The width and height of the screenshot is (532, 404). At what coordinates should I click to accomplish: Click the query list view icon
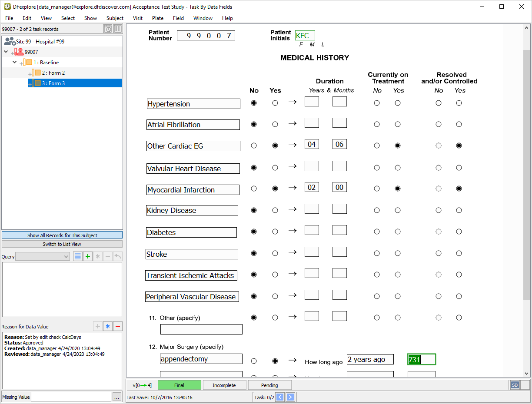[77, 256]
